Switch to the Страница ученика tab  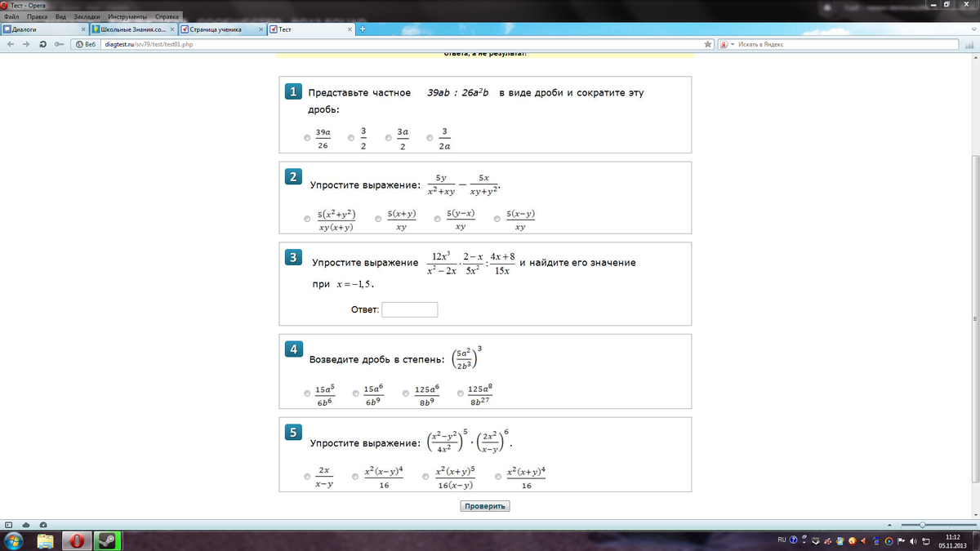[x=215, y=29]
